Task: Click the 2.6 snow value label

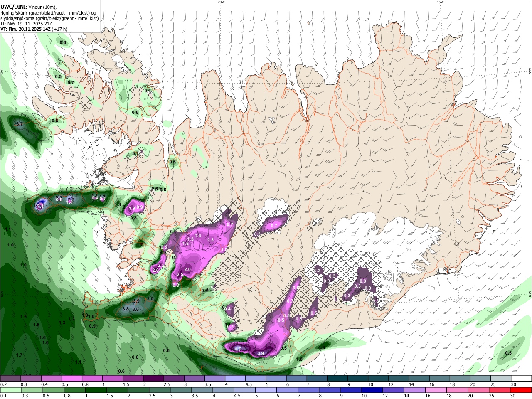Action: point(156,270)
